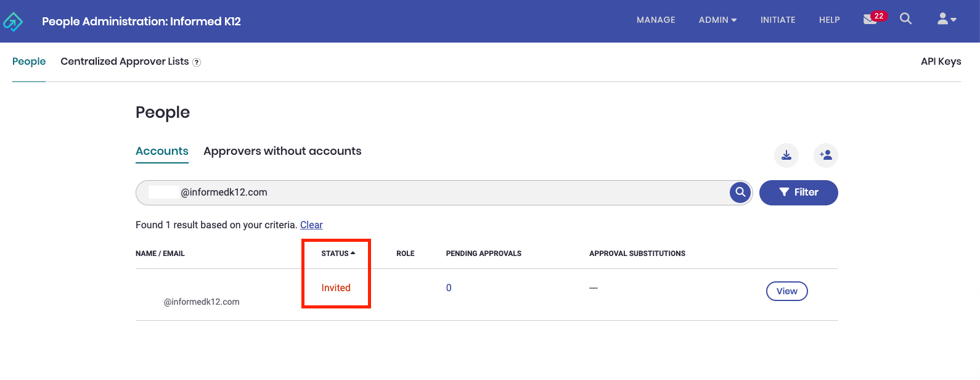Open the MANAGE menu item

656,20
